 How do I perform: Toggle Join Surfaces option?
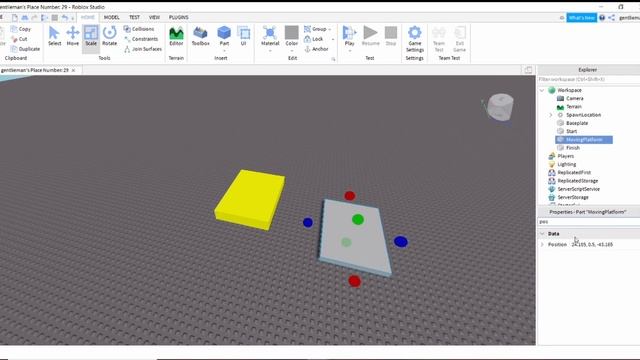[143, 49]
